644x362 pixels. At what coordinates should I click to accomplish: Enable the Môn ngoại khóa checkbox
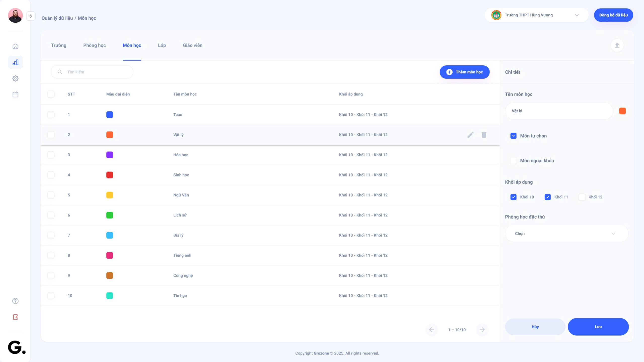[x=513, y=161]
